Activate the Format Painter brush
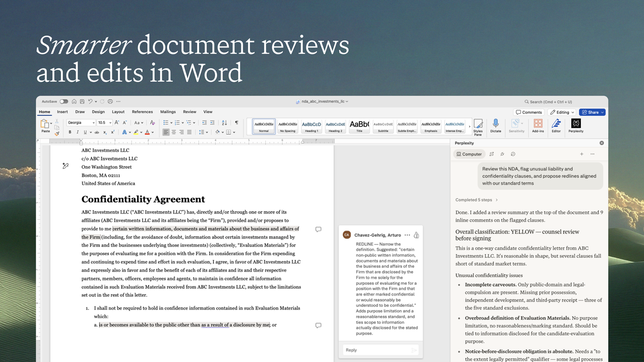 [x=57, y=133]
